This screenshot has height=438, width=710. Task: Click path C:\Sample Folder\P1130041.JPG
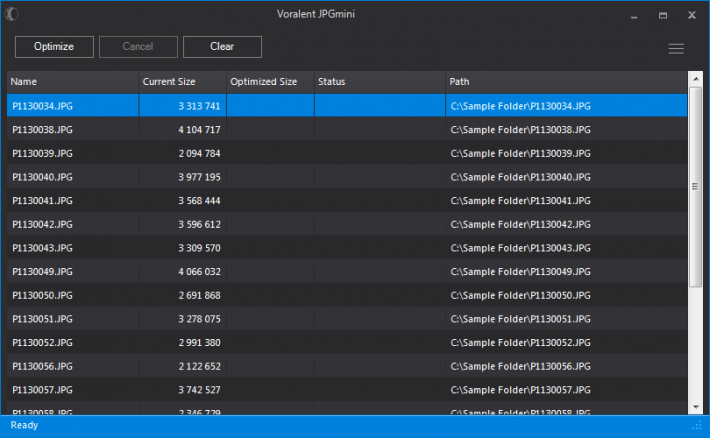520,201
